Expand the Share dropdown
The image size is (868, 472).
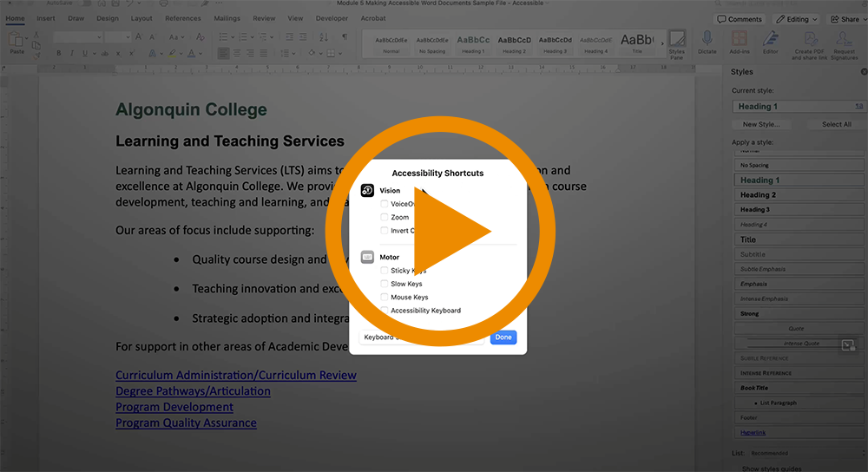(844, 19)
